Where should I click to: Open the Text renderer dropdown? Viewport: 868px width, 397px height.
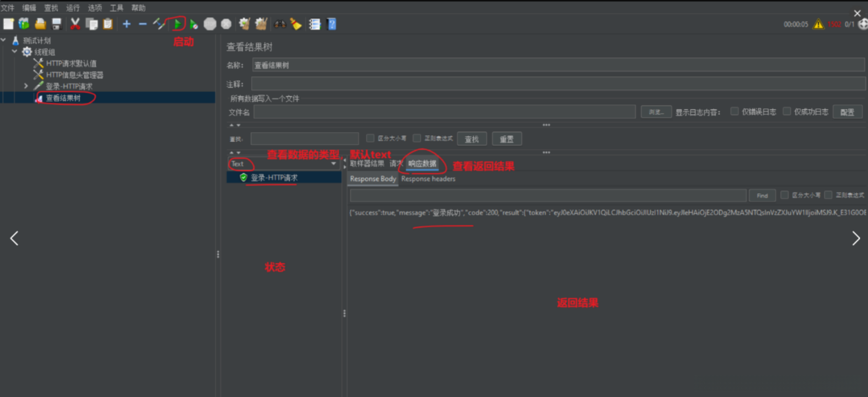pyautogui.click(x=283, y=164)
